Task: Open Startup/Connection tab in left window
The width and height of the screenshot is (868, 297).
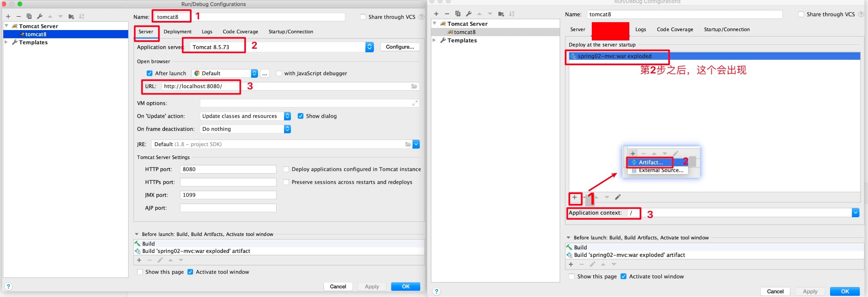Action: click(291, 31)
